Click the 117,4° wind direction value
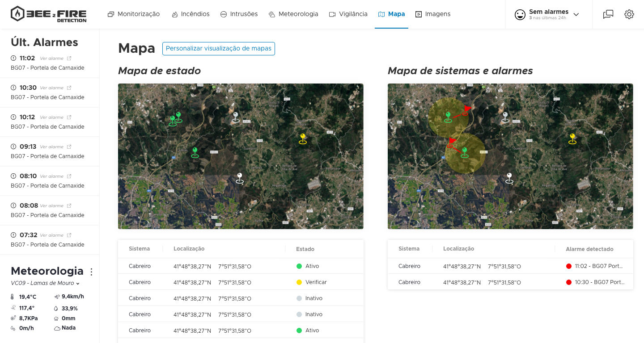The width and height of the screenshot is (644, 343). pyautogui.click(x=27, y=308)
